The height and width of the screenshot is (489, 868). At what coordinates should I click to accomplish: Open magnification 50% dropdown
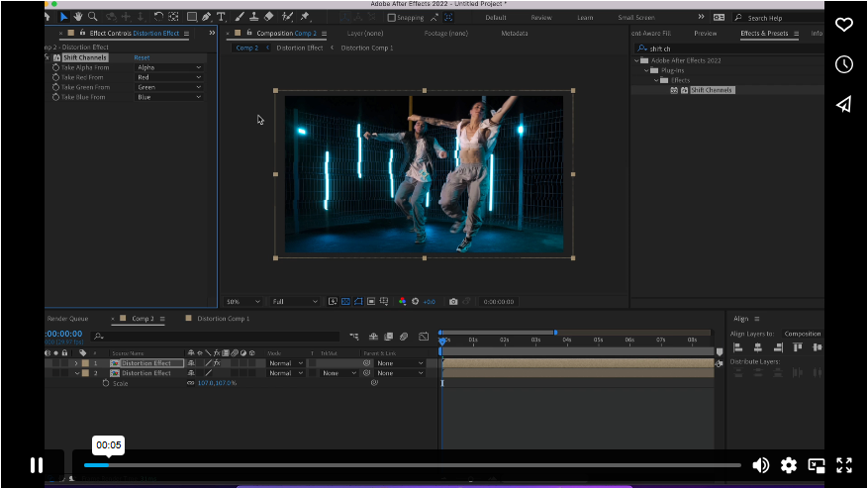243,301
